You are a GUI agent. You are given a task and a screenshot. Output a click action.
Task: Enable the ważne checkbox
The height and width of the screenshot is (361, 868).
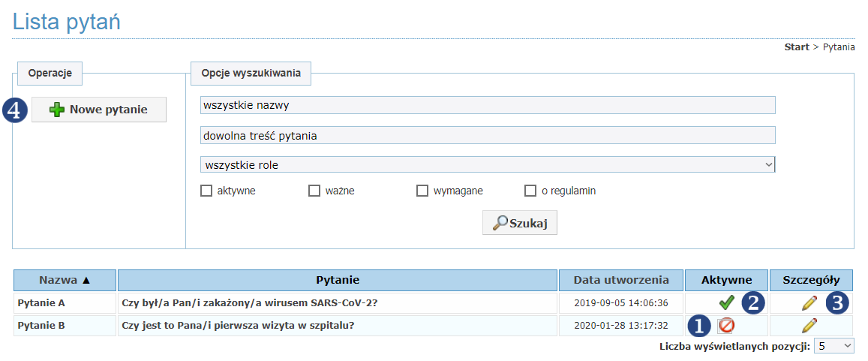click(314, 191)
